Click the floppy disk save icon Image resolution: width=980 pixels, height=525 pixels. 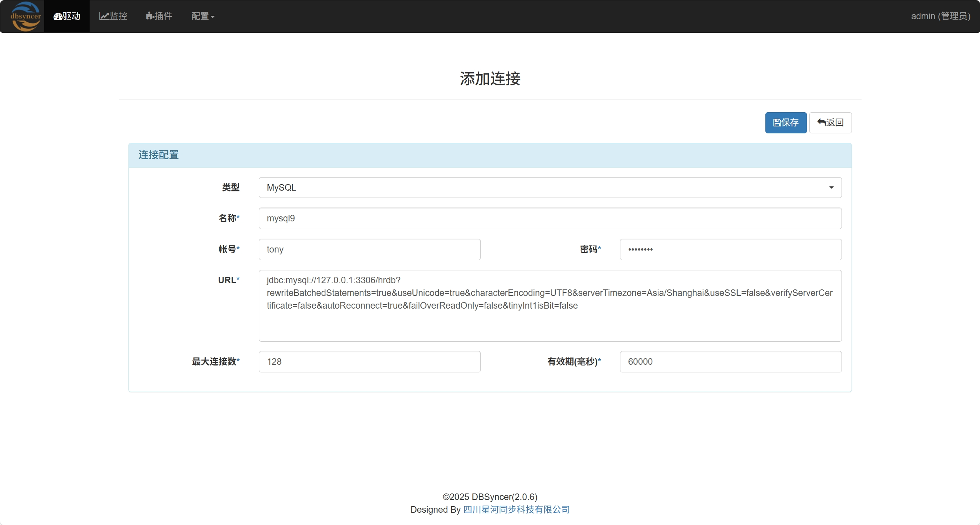click(777, 123)
